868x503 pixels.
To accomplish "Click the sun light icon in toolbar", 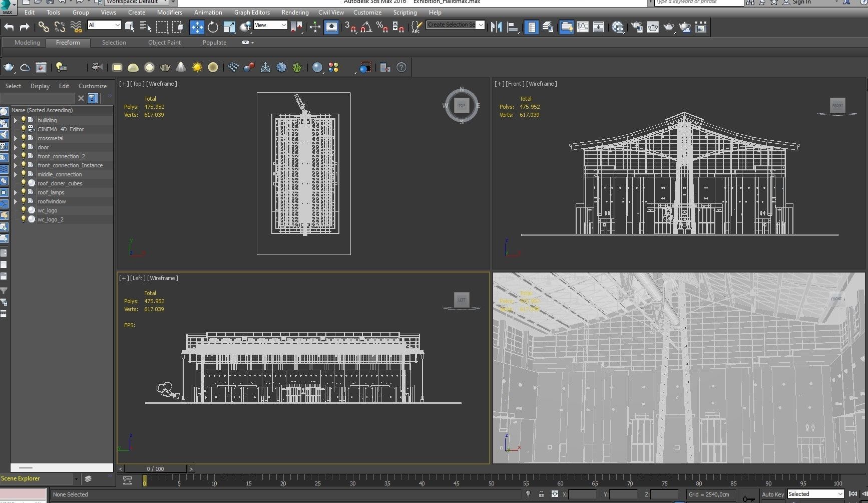I will 197,67.
